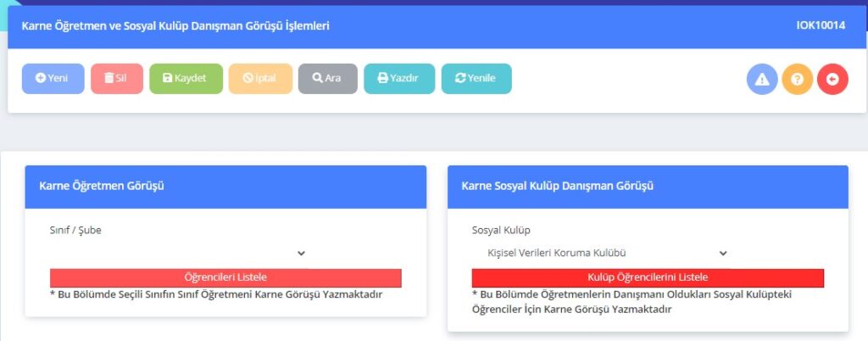
Task: Click the Karne Öğretmen Görüşü panel header
Action: (x=102, y=186)
